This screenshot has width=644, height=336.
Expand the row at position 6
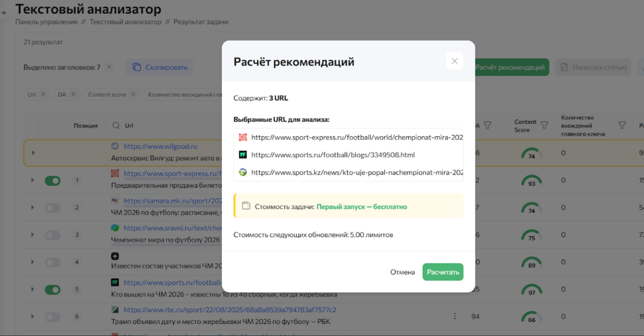(31, 317)
